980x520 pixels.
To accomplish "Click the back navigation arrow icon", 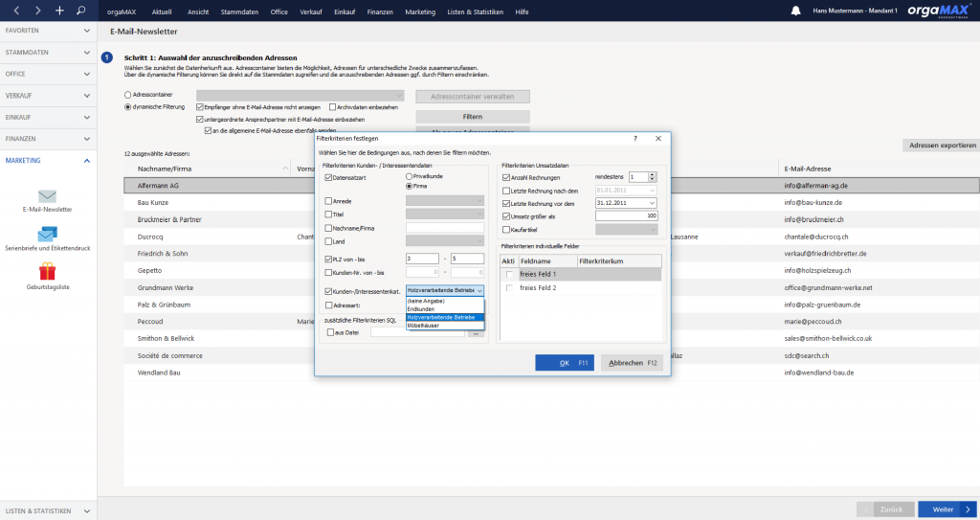I will coord(17,11).
